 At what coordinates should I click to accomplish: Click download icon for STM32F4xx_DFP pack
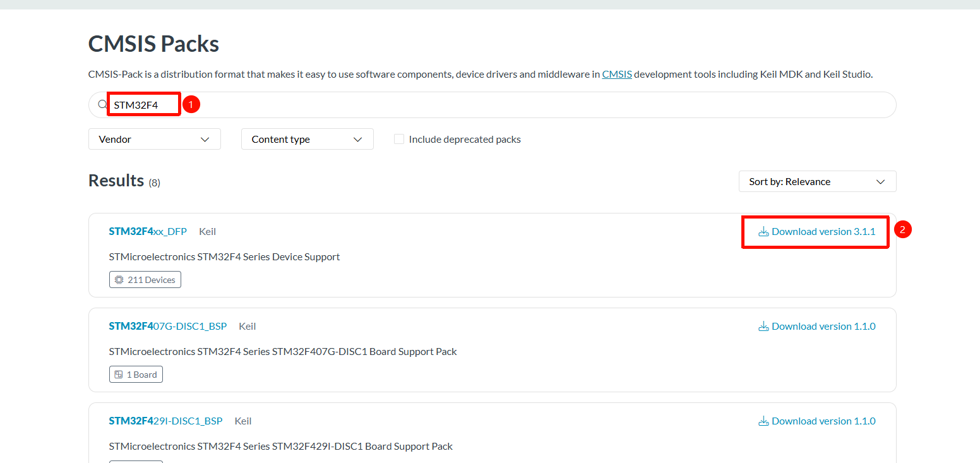click(x=763, y=232)
